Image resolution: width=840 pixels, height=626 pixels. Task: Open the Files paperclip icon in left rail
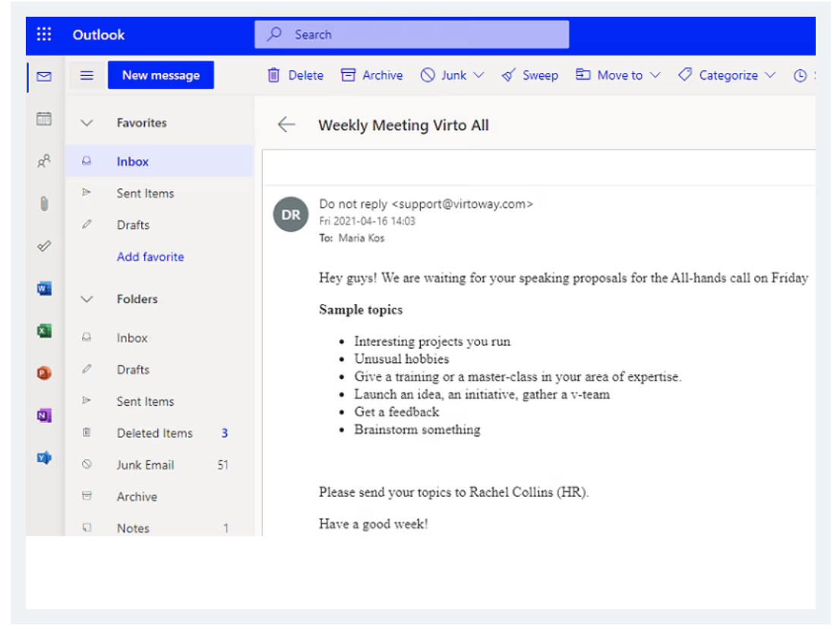44,204
